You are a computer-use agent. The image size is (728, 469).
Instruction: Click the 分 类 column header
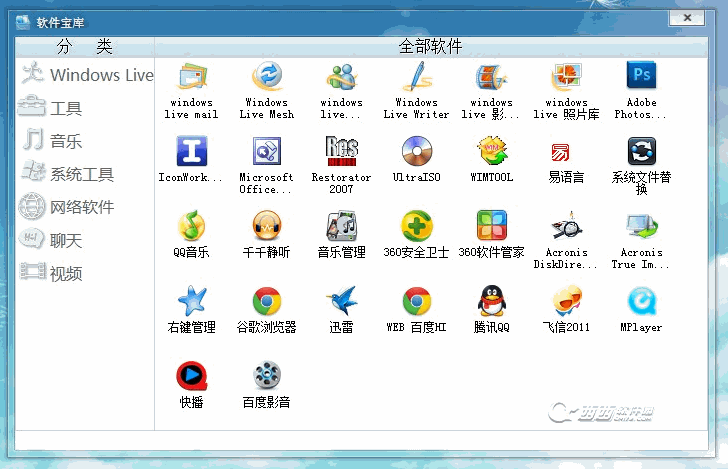click(x=84, y=46)
